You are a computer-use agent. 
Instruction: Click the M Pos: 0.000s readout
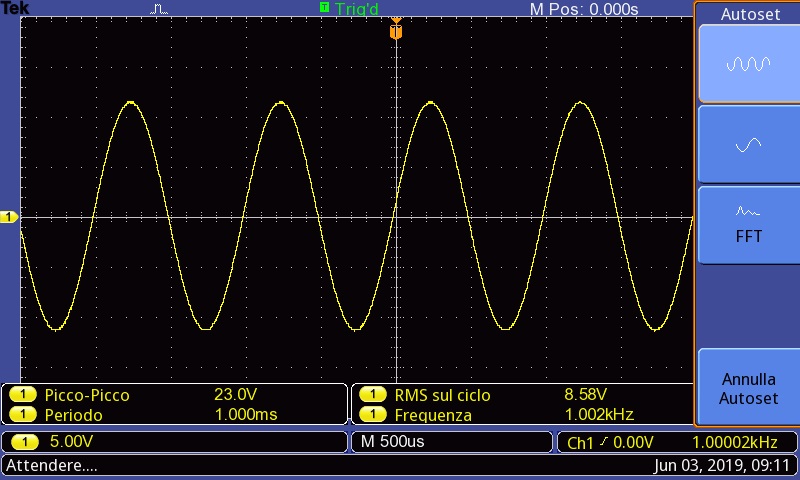pos(584,9)
